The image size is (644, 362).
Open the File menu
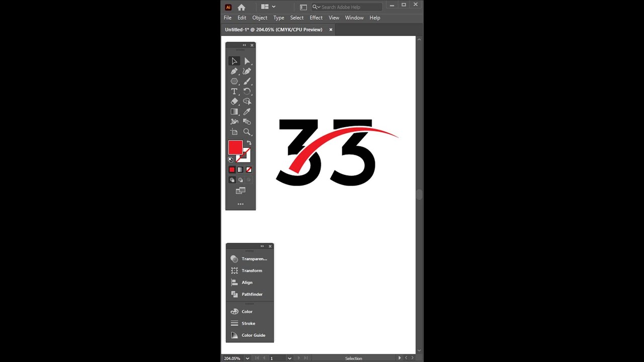228,18
